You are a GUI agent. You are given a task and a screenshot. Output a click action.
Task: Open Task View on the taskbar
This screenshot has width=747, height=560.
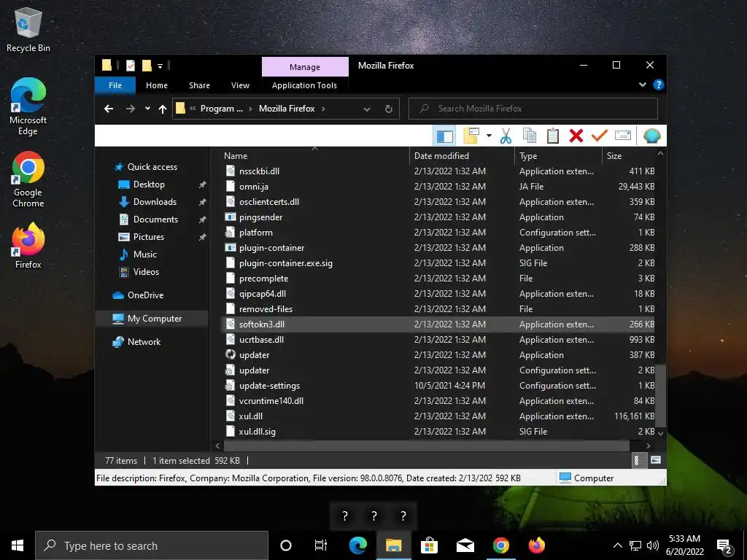(x=321, y=545)
